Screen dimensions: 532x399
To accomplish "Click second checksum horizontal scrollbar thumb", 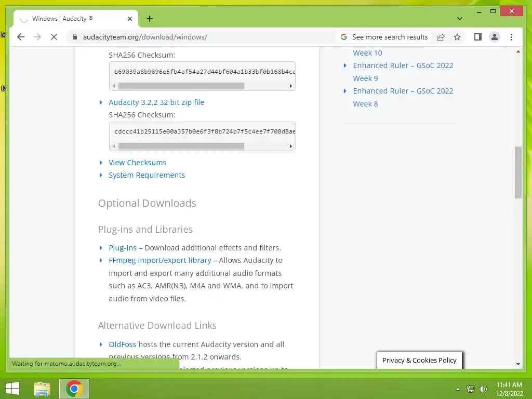I will point(181,146).
